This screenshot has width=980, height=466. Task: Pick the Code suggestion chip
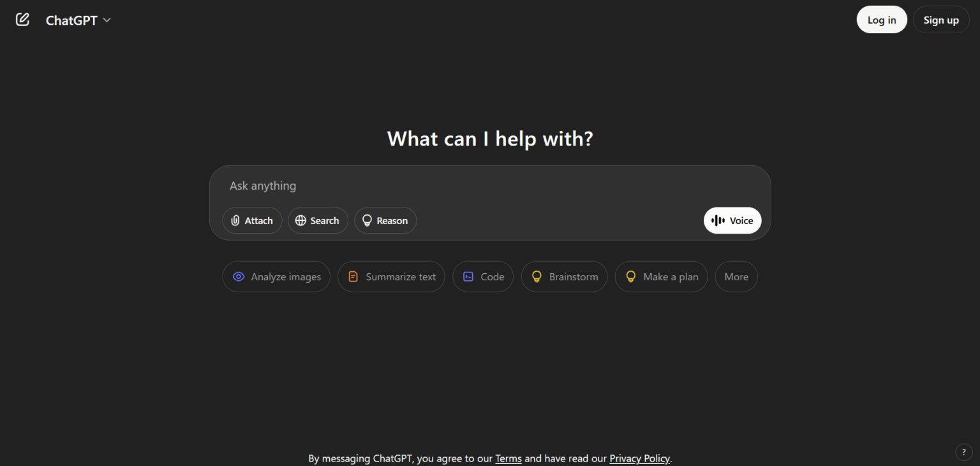point(483,277)
